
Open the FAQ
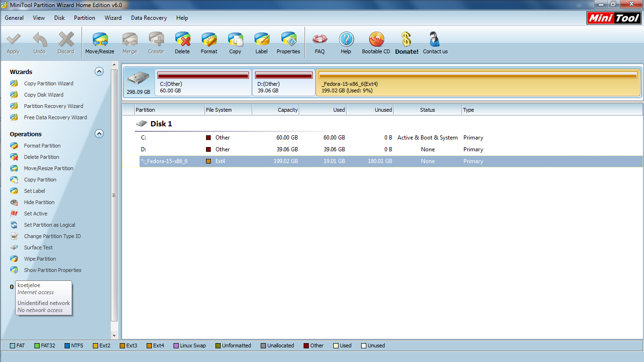320,42
